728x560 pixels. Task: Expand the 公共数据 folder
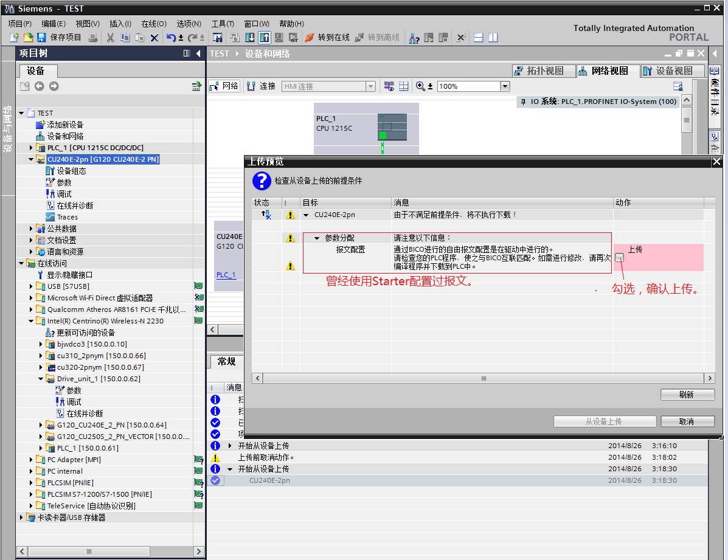coord(31,229)
